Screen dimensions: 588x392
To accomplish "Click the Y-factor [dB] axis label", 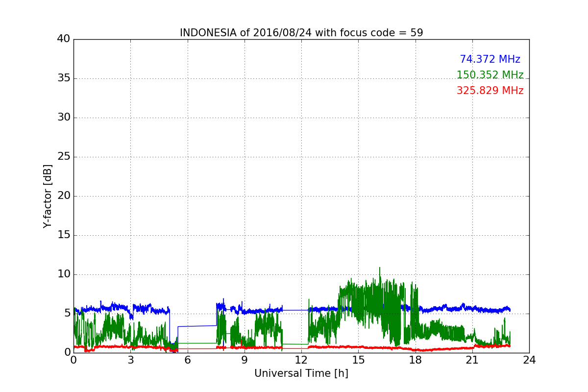I will click(48, 196).
